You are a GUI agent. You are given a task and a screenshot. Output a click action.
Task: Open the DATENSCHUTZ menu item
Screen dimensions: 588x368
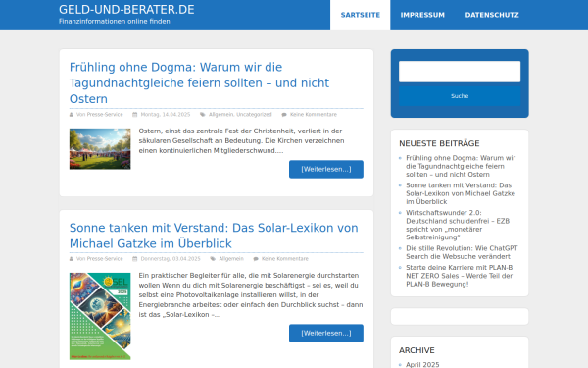(x=492, y=15)
